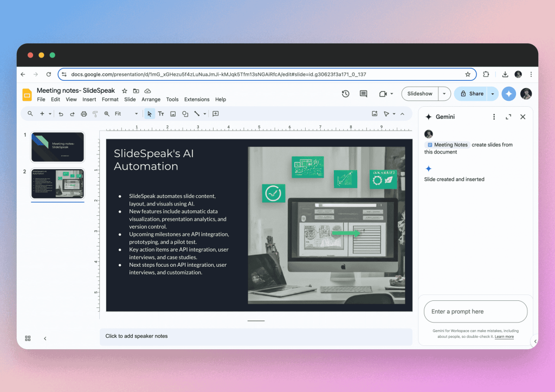Go back in the browser
The height and width of the screenshot is (392, 555).
23,74
